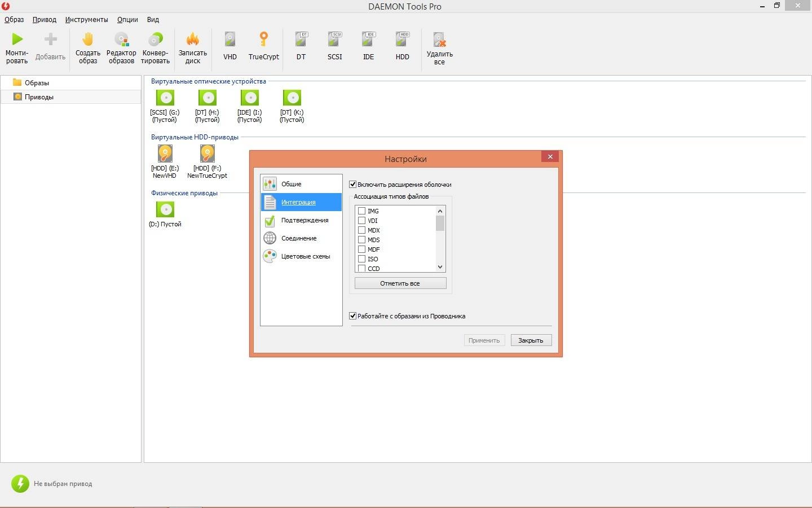
Task: Add a SCSI virtual drive from toolbar
Action: coord(335,40)
